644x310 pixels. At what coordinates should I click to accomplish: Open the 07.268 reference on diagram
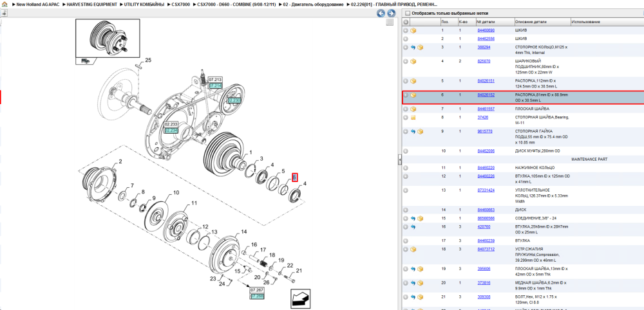click(257, 296)
